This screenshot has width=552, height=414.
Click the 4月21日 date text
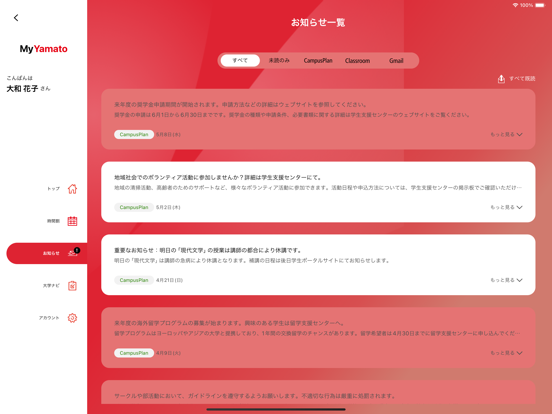coord(169,280)
